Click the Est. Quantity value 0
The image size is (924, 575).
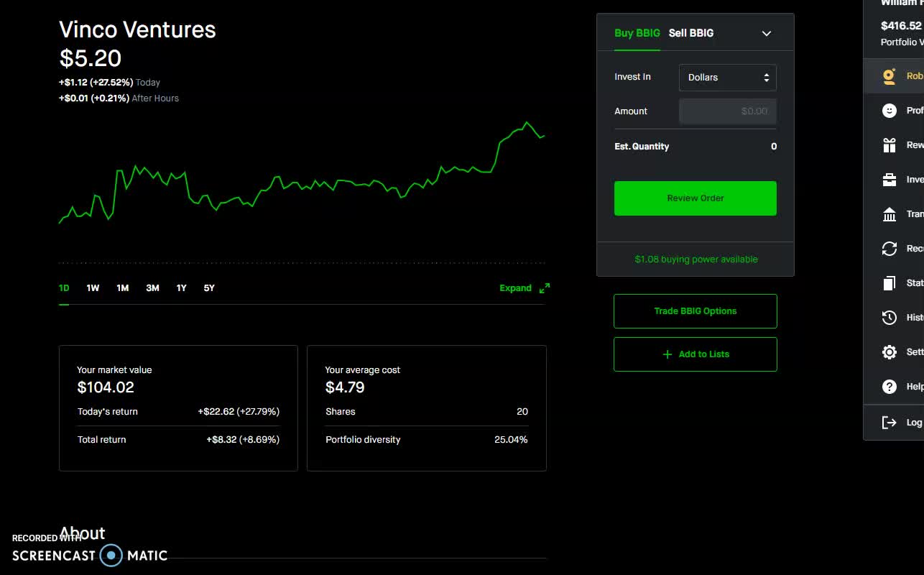(x=774, y=147)
